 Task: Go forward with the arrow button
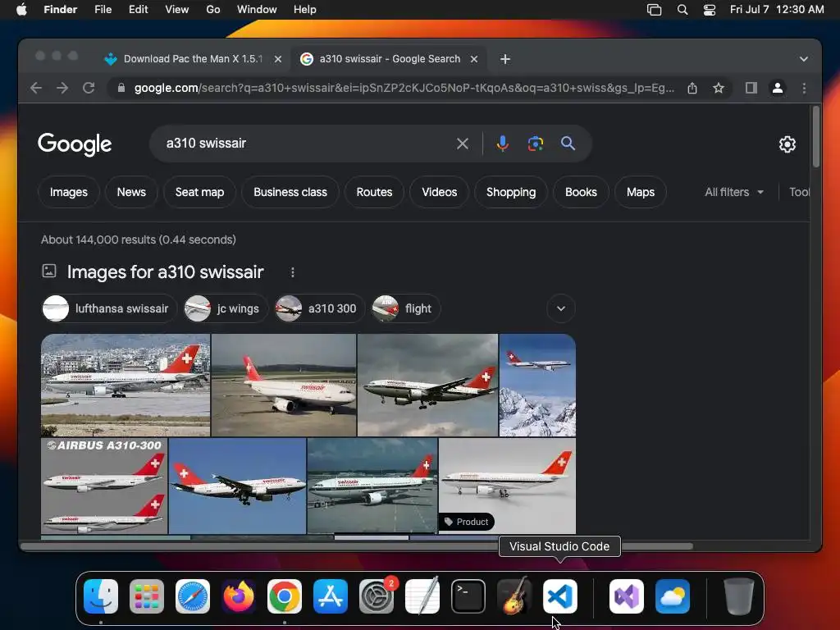(62, 88)
